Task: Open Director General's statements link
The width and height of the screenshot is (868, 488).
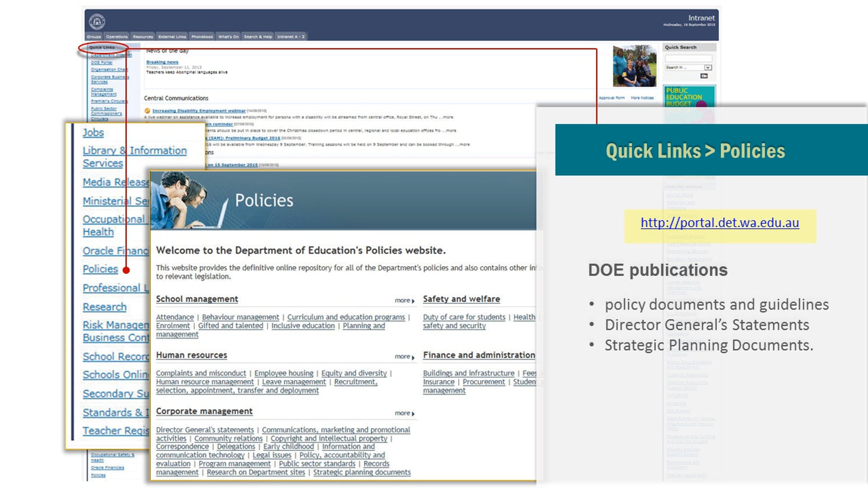Action: pyautogui.click(x=205, y=430)
